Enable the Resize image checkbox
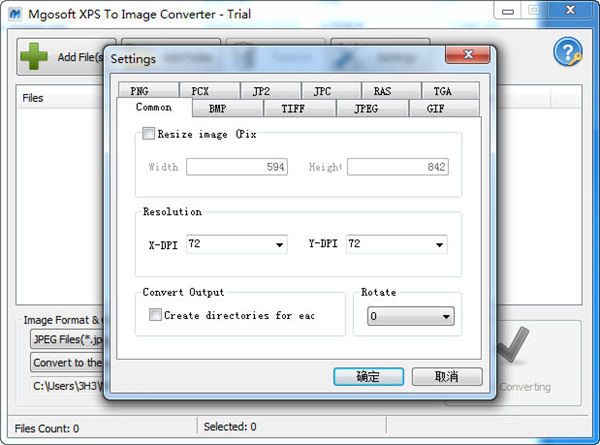The height and width of the screenshot is (445, 600). 148,134
